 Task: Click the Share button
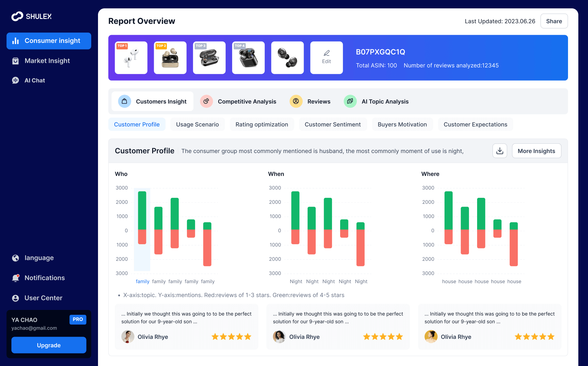click(x=554, y=21)
